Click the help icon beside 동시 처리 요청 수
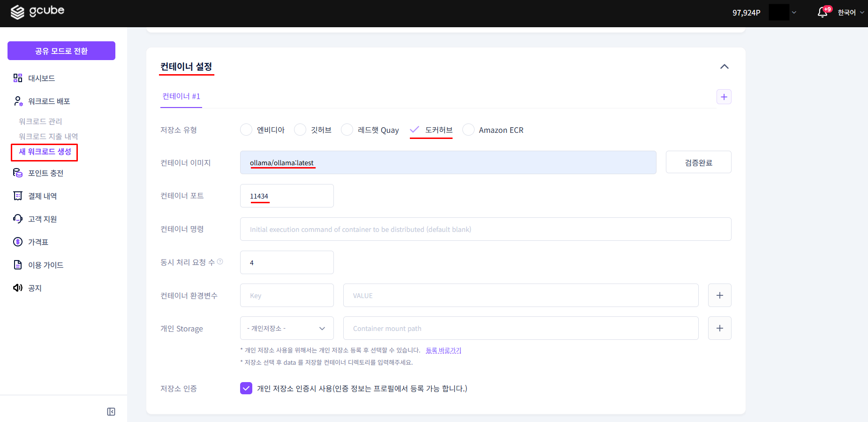Screen dimensions: 868x422 point(220,261)
